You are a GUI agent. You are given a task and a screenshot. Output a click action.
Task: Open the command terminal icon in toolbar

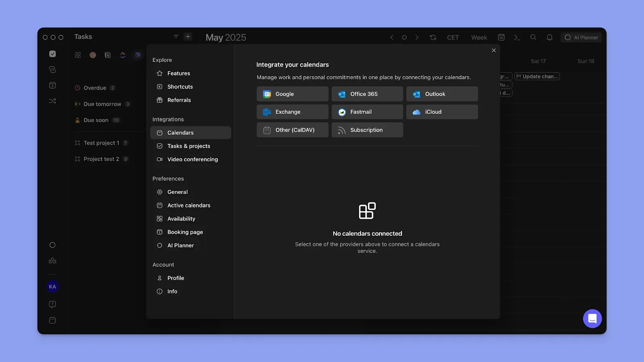click(x=517, y=37)
